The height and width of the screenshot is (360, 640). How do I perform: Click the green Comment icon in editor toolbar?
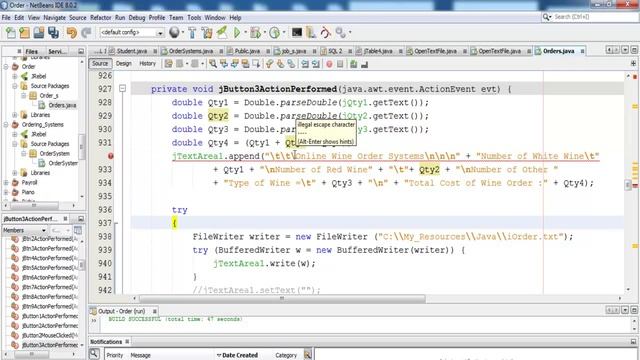(x=353, y=64)
